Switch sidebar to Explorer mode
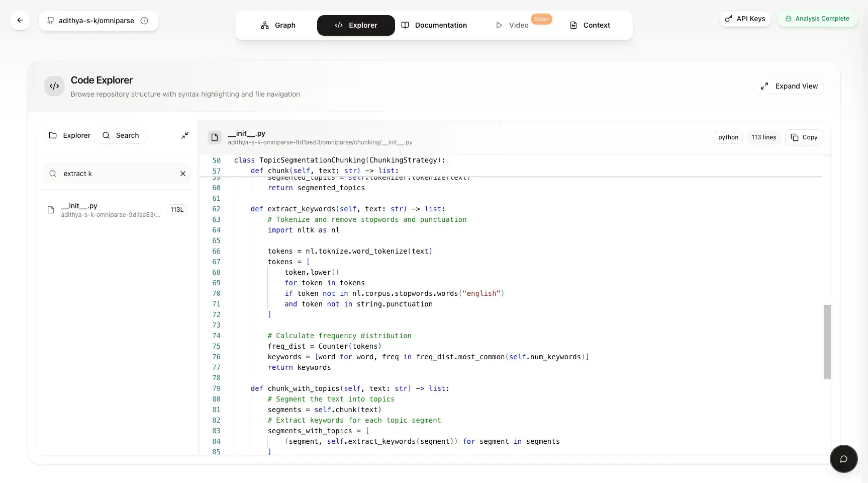Image resolution: width=868 pixels, height=483 pixels. (x=69, y=135)
